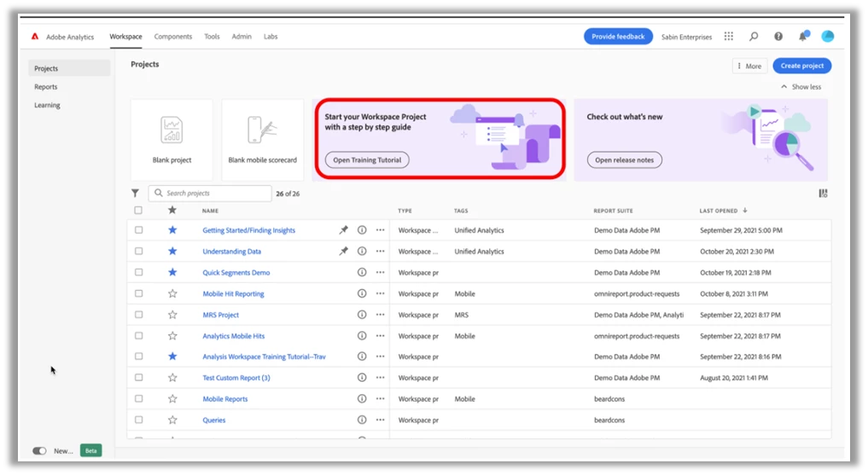Unpin the Understanding Data project

(344, 251)
